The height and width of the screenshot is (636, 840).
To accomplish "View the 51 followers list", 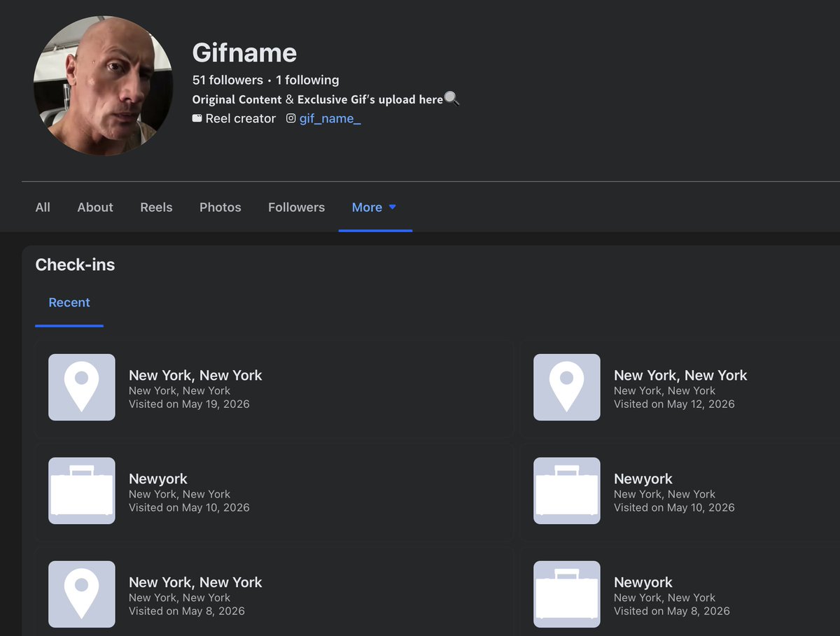I will tap(227, 80).
